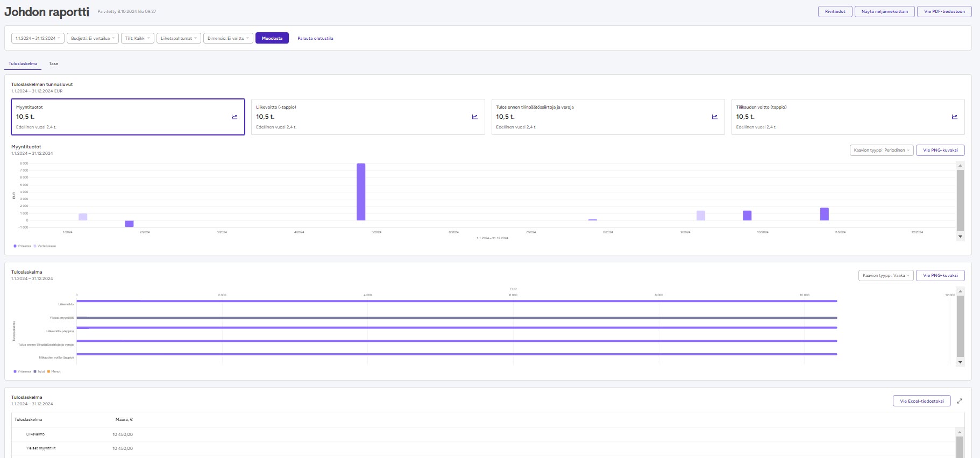Open Rivitiedot
The height and width of the screenshot is (458, 980).
click(x=835, y=11)
